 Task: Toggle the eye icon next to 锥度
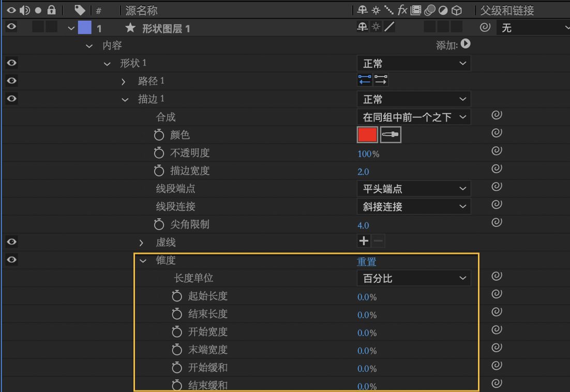11,260
